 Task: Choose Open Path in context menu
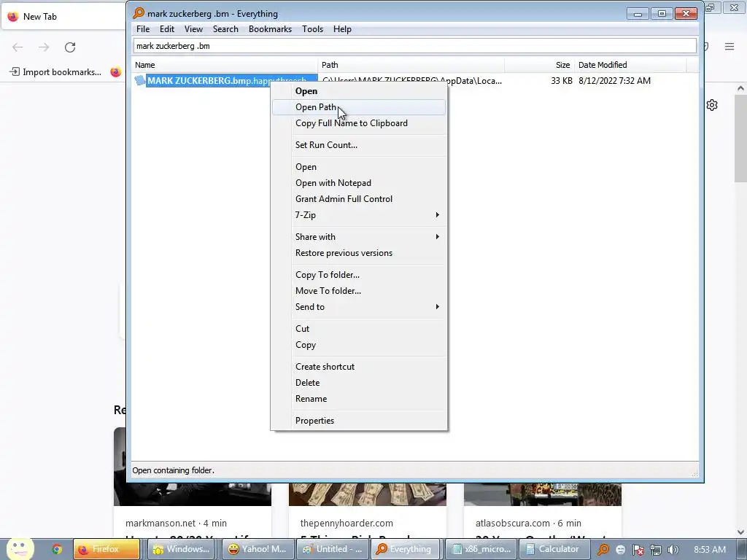[x=359, y=107]
